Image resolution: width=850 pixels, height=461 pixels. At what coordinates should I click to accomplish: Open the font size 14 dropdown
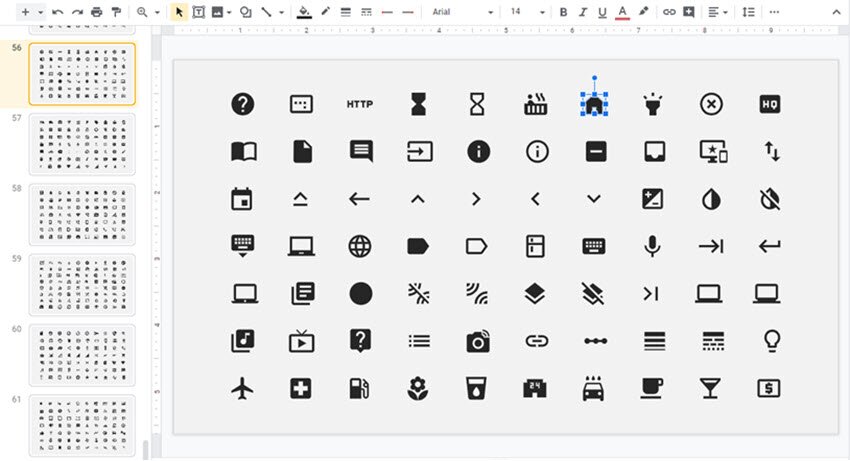(x=527, y=12)
